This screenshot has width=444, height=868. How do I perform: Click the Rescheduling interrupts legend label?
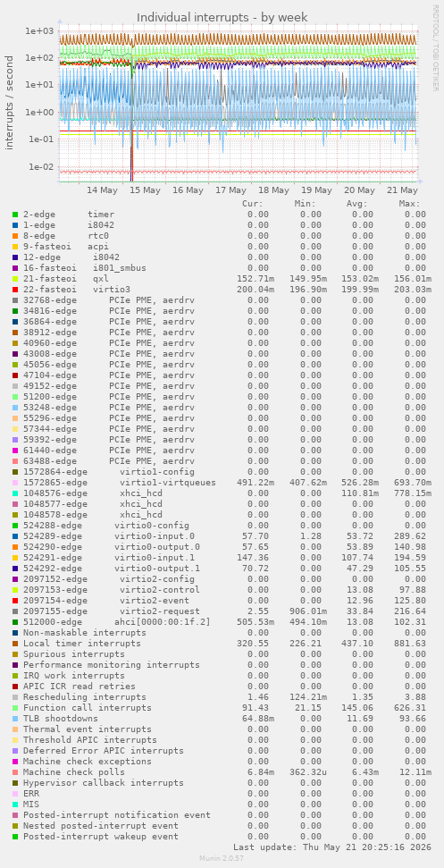[85, 697]
